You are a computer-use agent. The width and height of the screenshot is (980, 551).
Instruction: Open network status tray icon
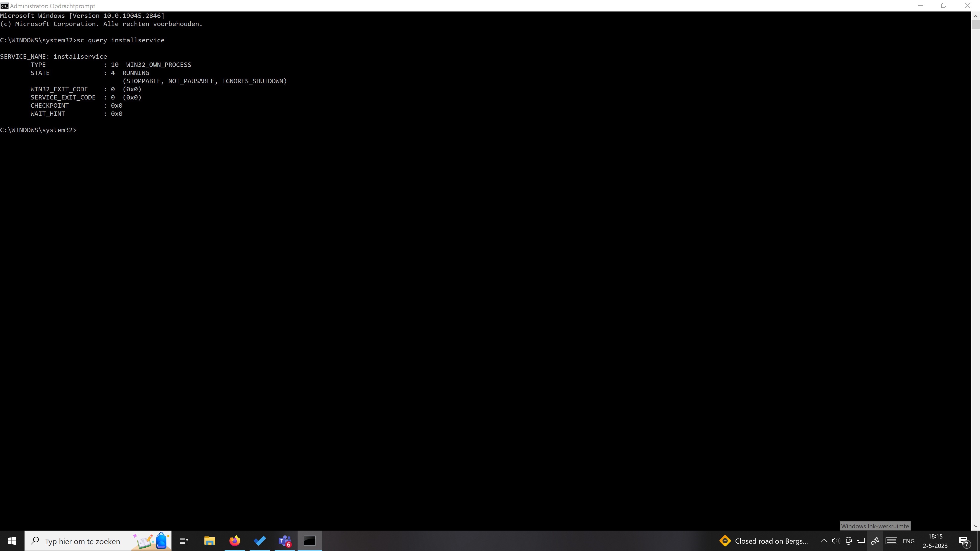(861, 541)
